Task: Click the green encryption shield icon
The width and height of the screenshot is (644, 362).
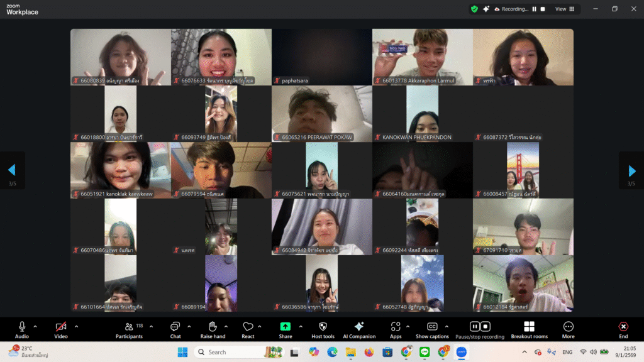Action: 474,9
